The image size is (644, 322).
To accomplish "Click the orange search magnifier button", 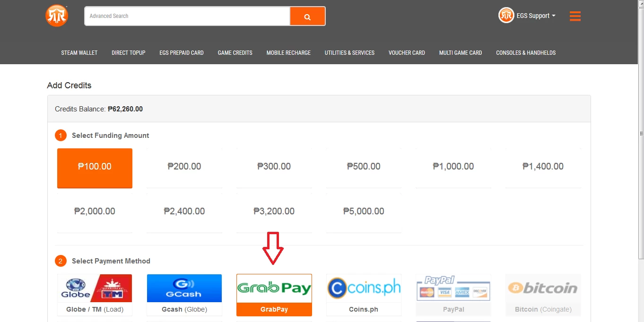I will point(307,16).
